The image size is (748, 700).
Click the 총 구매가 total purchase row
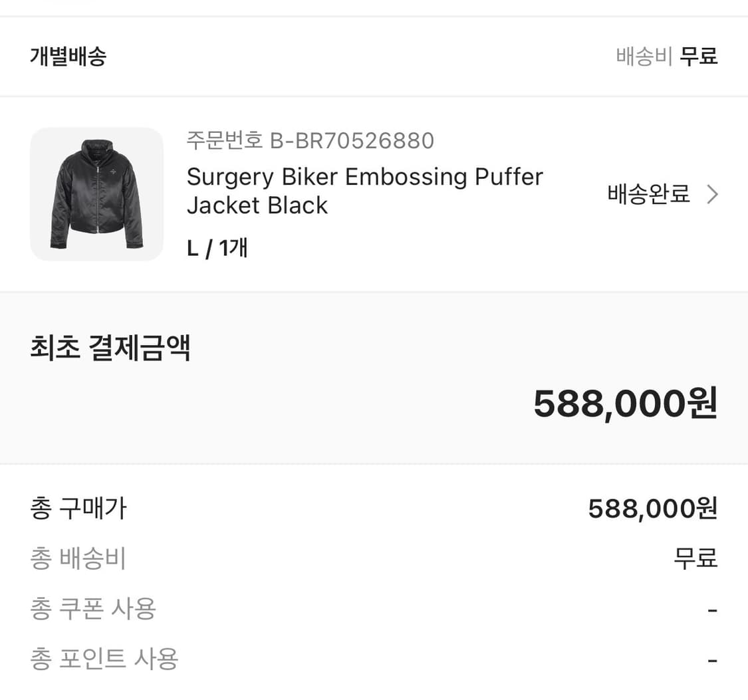pos(76,509)
